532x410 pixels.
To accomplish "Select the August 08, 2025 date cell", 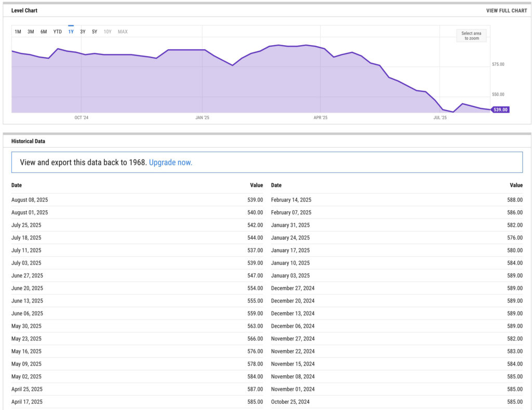I will click(x=30, y=200).
